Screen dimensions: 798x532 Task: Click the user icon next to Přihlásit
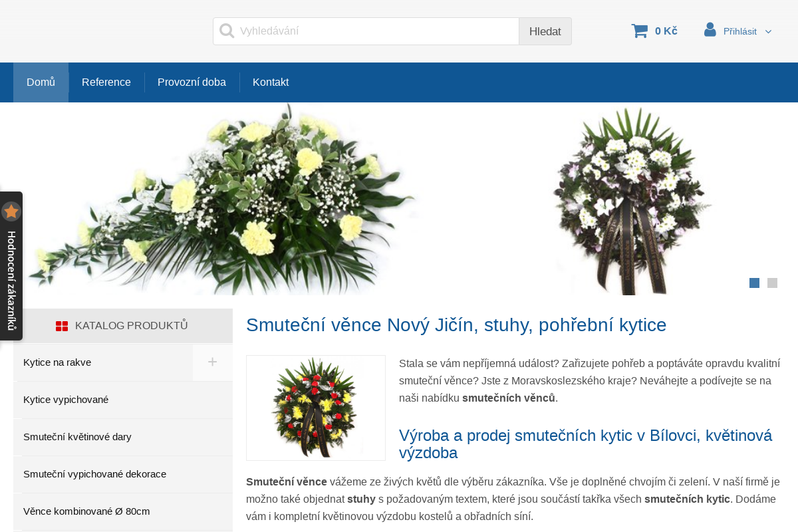coord(710,29)
